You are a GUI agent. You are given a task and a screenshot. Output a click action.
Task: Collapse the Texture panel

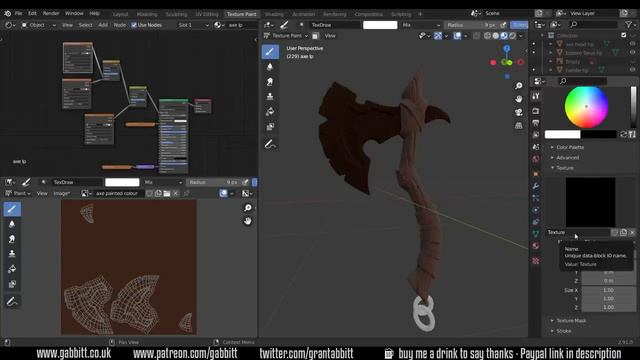pyautogui.click(x=565, y=168)
